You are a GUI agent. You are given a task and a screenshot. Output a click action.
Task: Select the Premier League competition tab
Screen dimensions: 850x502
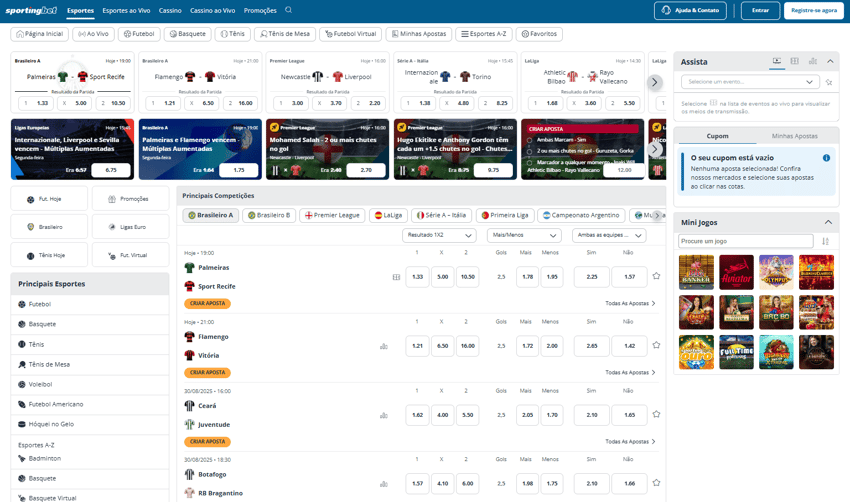tap(332, 215)
